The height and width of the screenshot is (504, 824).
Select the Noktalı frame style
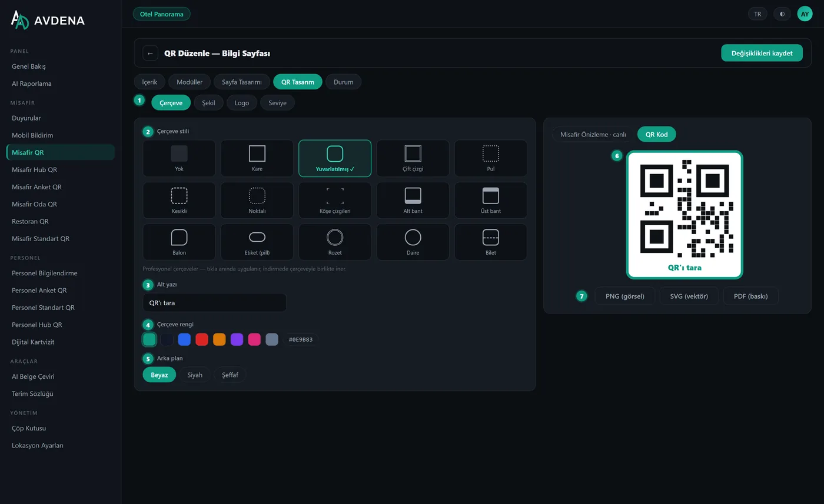pyautogui.click(x=257, y=200)
